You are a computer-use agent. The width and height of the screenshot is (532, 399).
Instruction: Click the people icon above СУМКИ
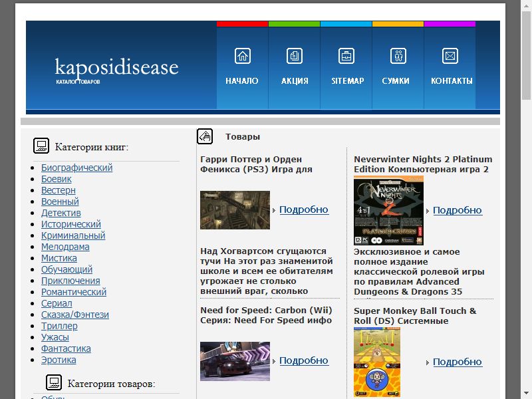[x=398, y=56]
